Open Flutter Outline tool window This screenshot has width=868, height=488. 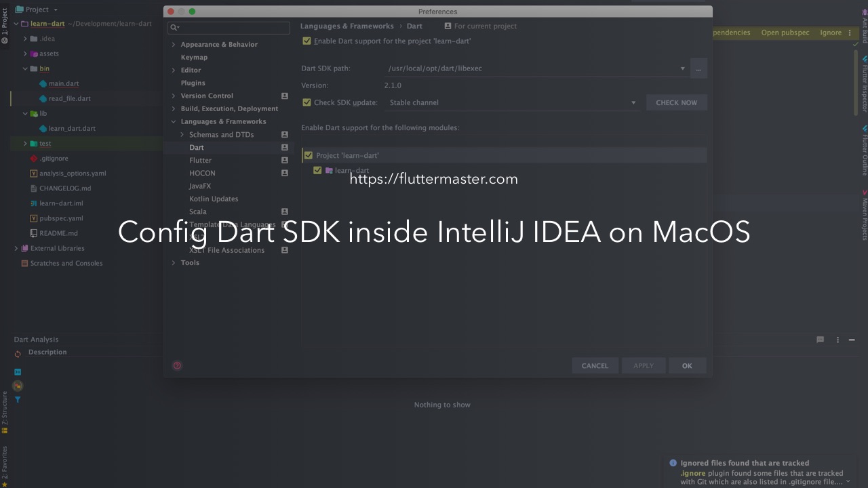(x=864, y=150)
